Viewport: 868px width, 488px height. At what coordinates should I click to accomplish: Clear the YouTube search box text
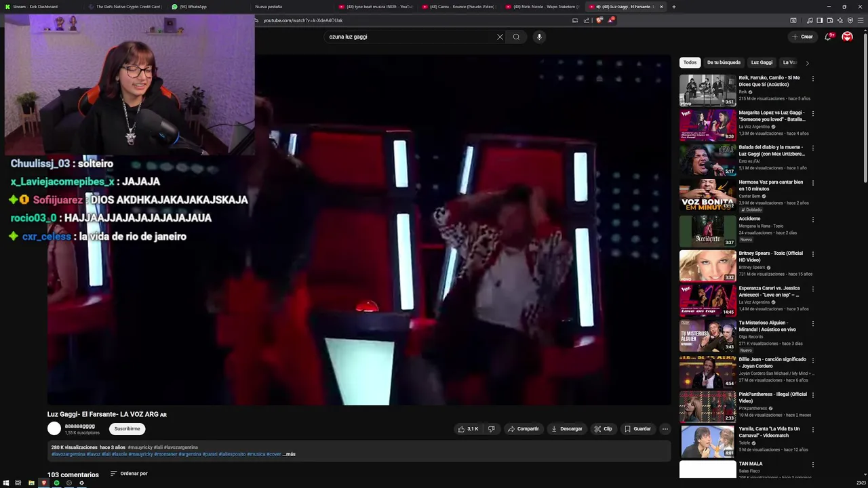pyautogui.click(x=500, y=37)
